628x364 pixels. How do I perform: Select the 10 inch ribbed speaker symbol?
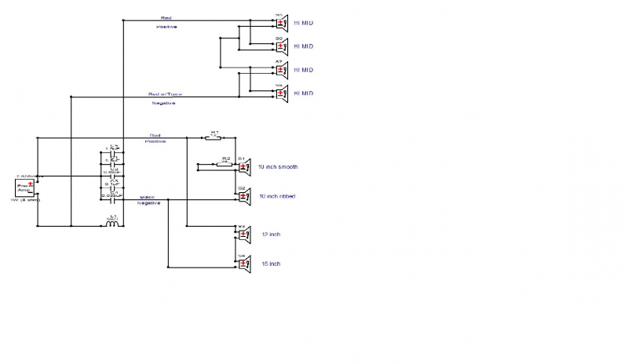tap(243, 195)
